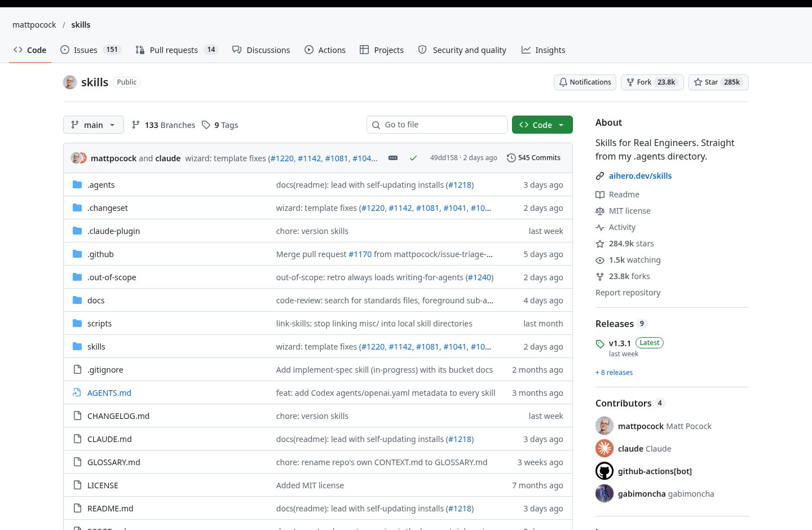Screen dimensions: 812x530
Task: Click the scales icon beside MIT license
Action: tap(600, 211)
